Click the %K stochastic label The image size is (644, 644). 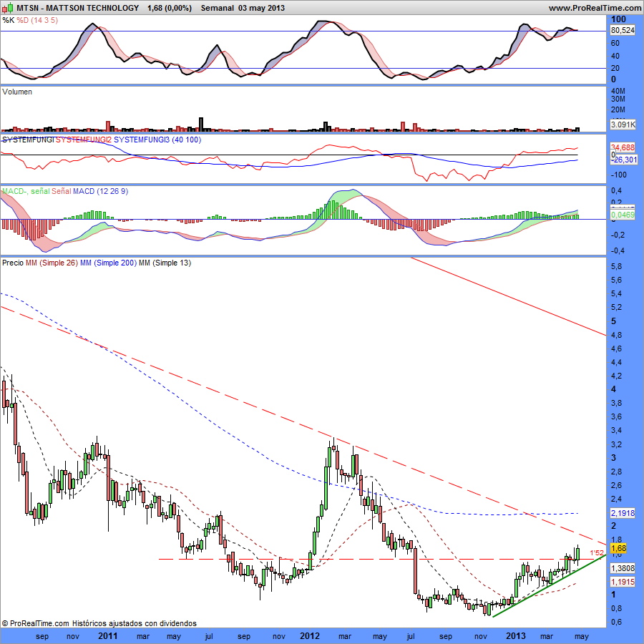(8, 20)
